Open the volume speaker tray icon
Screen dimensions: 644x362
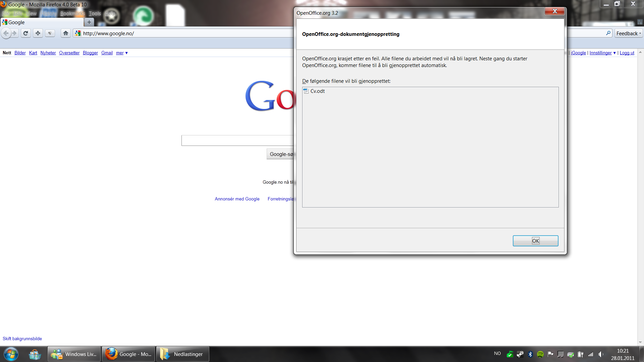pyautogui.click(x=601, y=354)
